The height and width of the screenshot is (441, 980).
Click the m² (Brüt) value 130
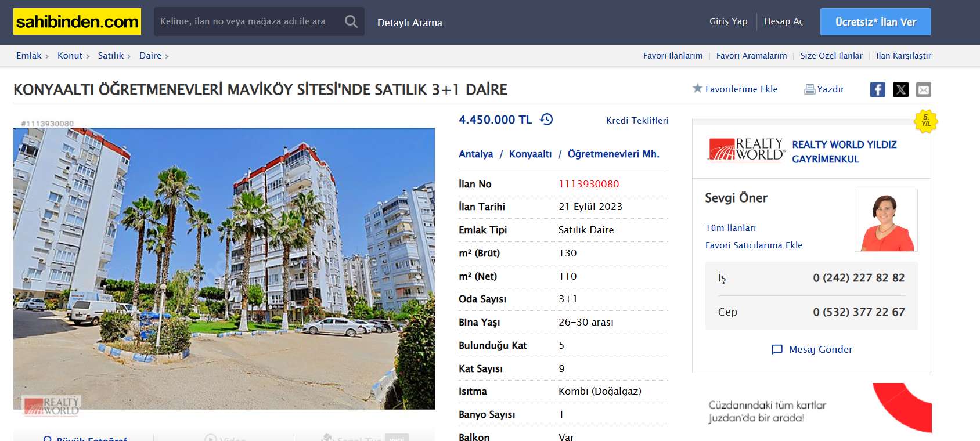coord(568,253)
